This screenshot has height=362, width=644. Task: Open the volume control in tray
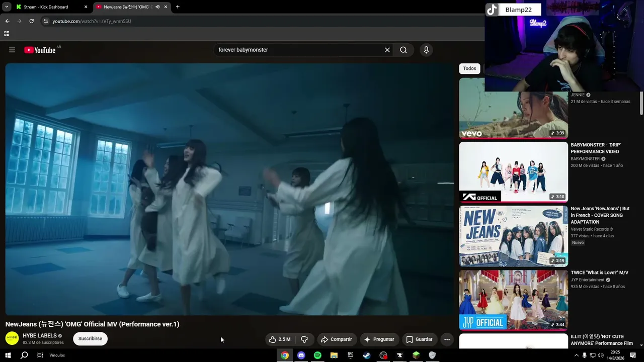point(601,355)
